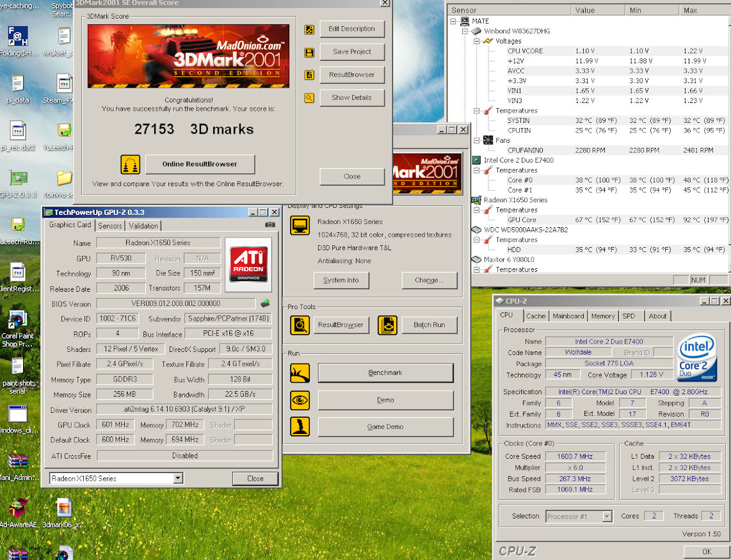Click the Batch Run button
731x560 pixels.
pos(430,325)
